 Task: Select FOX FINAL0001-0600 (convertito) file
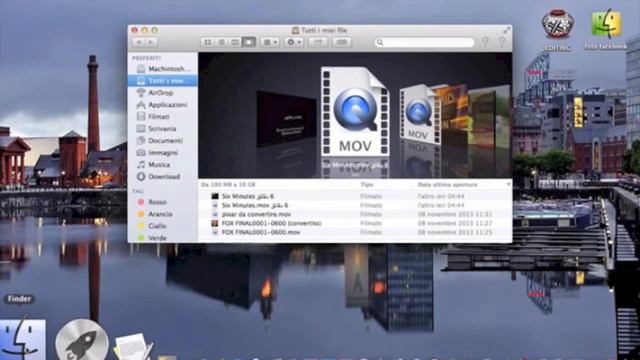[x=355, y=223]
